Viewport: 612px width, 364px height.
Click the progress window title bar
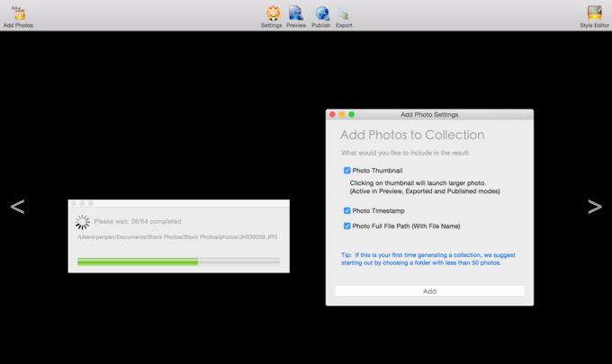tap(179, 203)
